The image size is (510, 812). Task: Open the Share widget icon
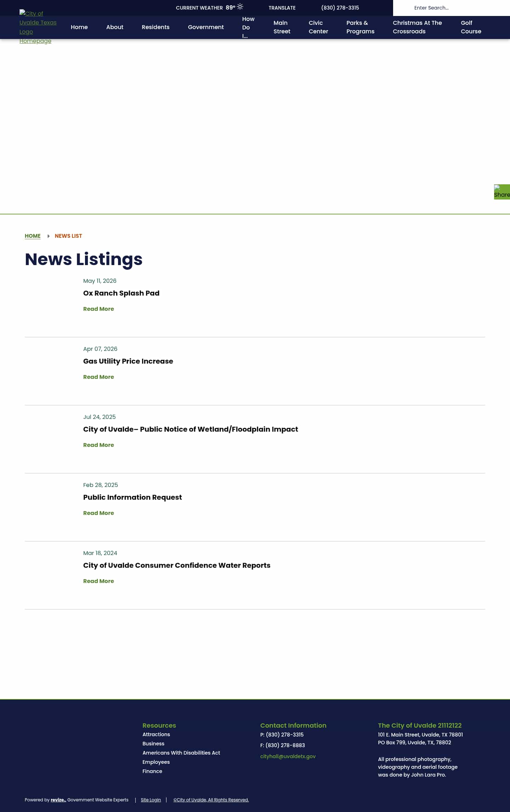502,192
